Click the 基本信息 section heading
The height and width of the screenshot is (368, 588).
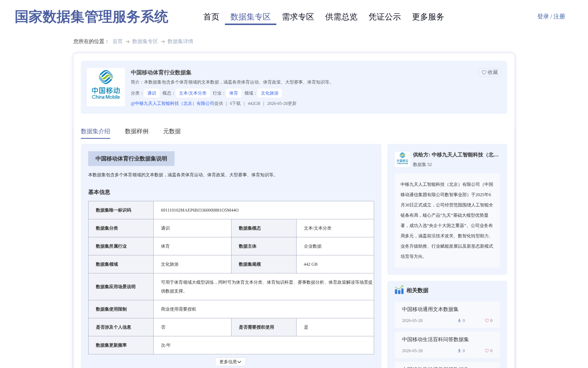click(x=99, y=192)
